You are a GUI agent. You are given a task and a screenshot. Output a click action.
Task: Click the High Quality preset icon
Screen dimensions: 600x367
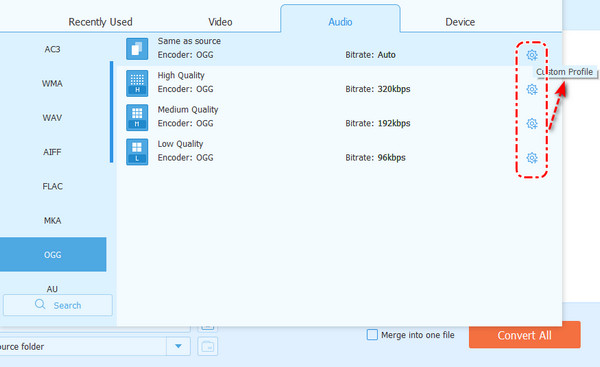[137, 83]
